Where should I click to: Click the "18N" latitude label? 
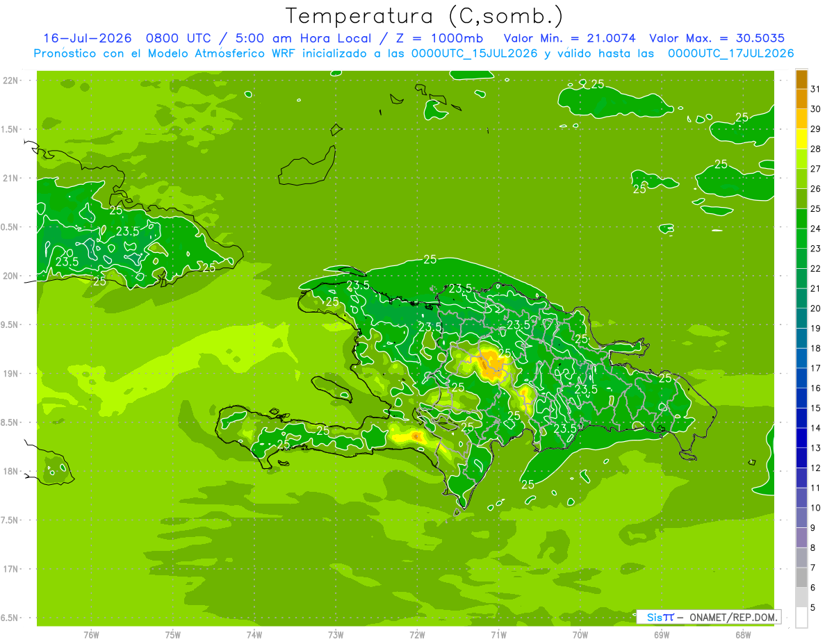(x=11, y=471)
